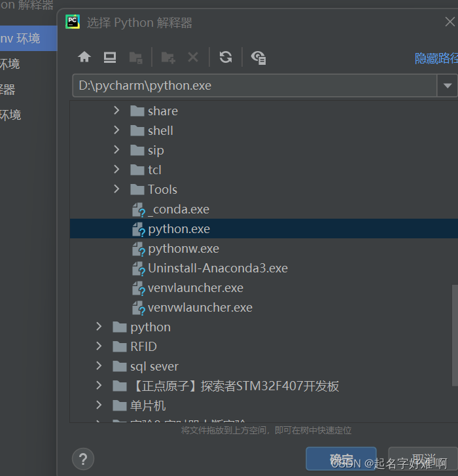Image resolution: width=458 pixels, height=476 pixels.
Task: Expand the 单片机 folder
Action: click(99, 405)
